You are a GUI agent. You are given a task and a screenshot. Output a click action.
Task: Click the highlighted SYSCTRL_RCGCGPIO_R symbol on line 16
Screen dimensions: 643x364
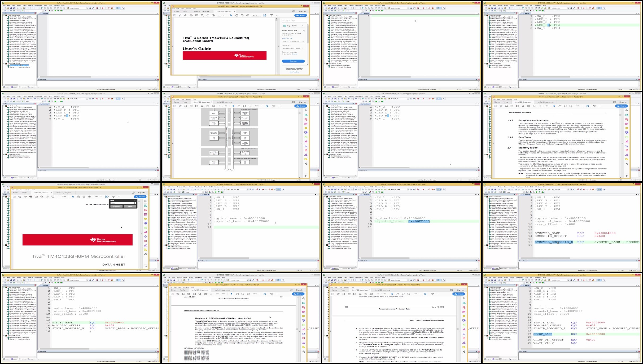554,242
